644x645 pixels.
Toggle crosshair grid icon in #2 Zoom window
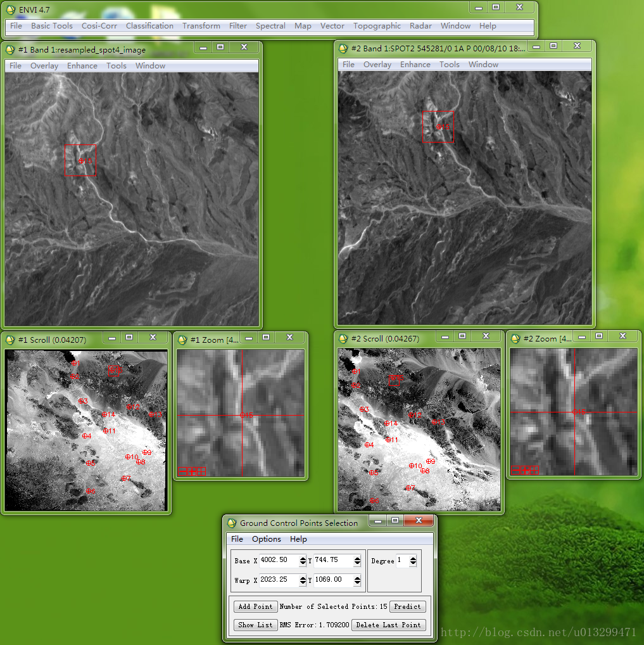[x=534, y=469]
